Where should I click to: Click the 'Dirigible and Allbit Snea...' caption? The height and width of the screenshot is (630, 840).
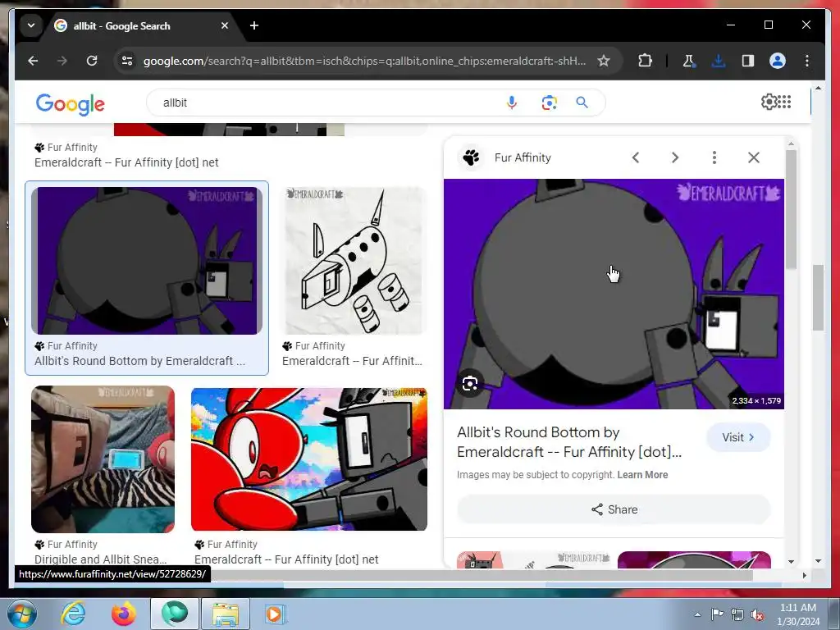point(101,559)
